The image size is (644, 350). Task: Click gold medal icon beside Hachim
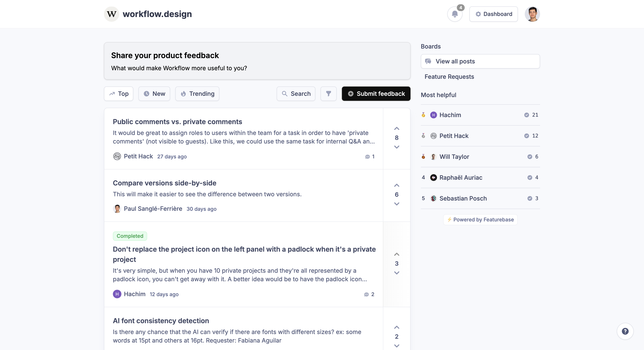pos(423,115)
